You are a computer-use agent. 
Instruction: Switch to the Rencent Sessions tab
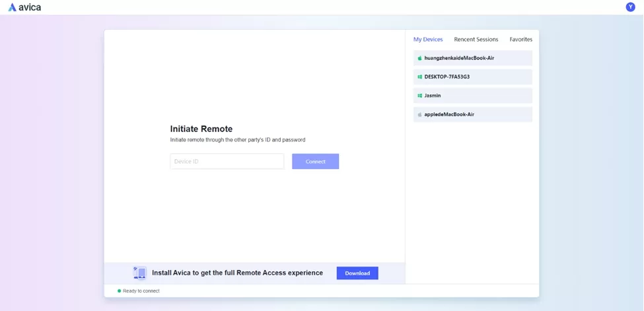click(x=476, y=40)
